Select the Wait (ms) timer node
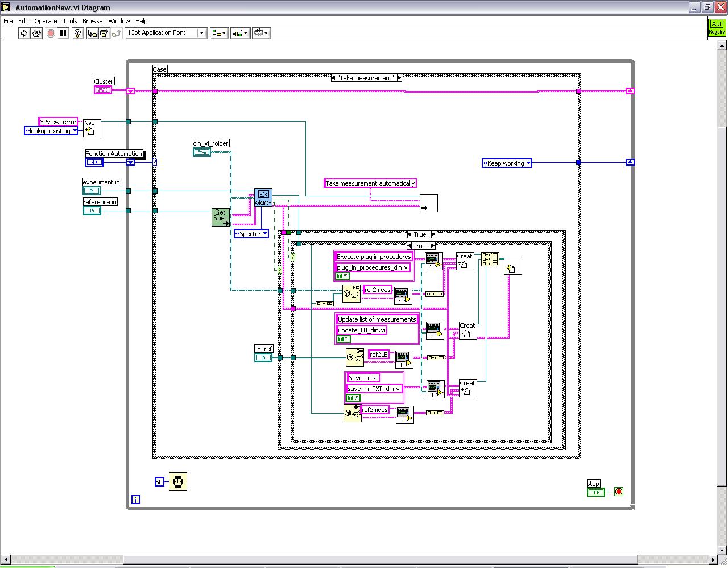Viewport: 728px width, 568px height. click(x=178, y=481)
